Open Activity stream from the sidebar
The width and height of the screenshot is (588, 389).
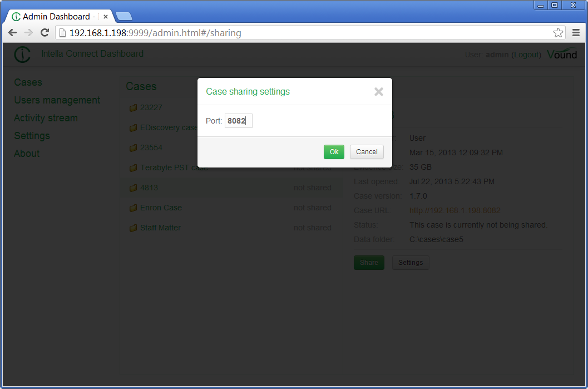click(46, 118)
